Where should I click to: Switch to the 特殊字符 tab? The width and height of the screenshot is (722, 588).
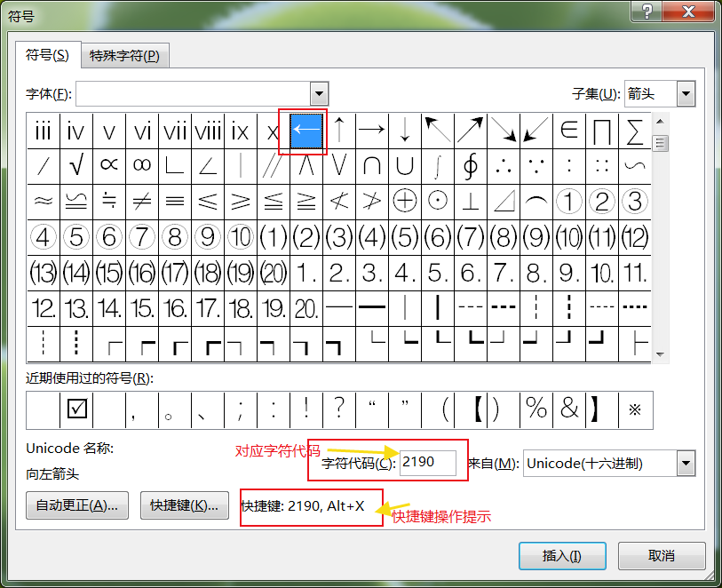tap(124, 56)
